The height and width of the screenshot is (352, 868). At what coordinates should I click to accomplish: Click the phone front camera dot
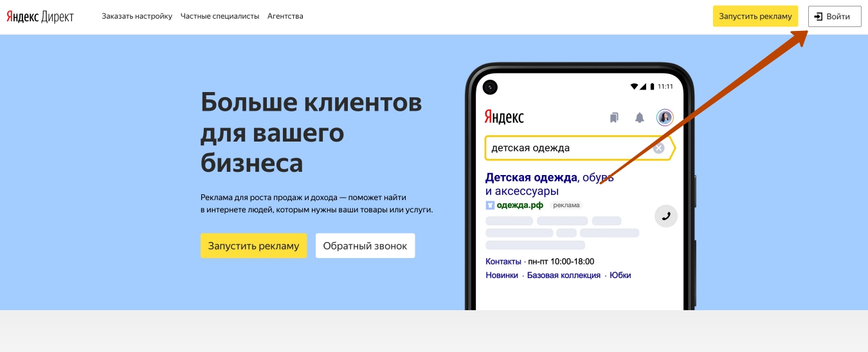pos(491,86)
